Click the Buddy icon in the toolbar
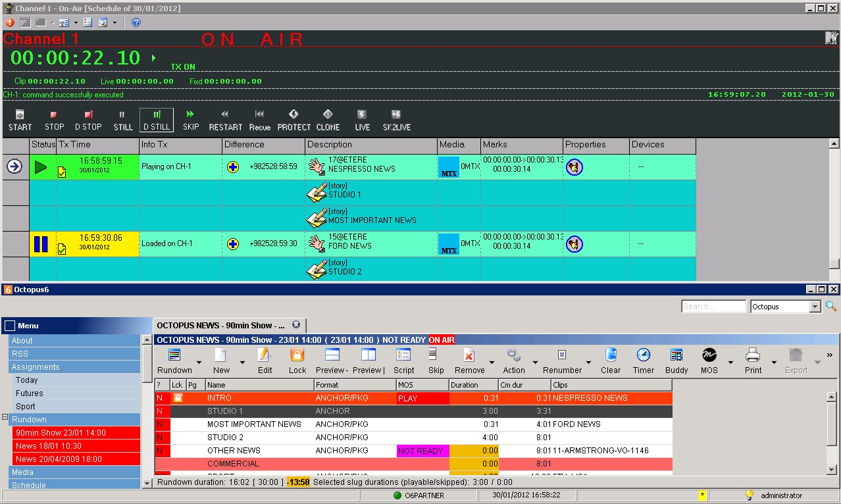 (676, 361)
